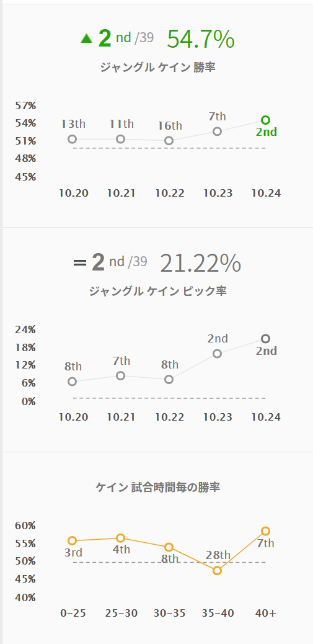This screenshot has width=313, height=644.
Task: Select the 40+ minute win rate point
Action: point(265,531)
